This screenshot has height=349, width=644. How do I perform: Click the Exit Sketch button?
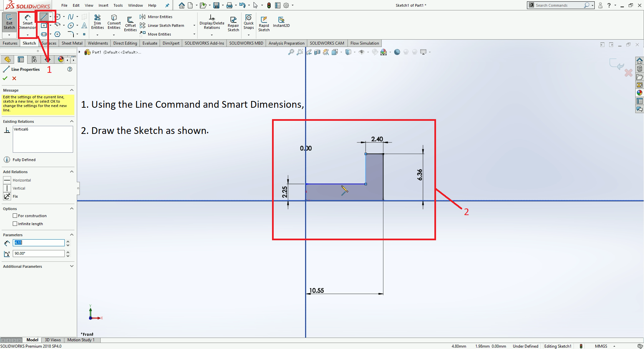(x=9, y=22)
